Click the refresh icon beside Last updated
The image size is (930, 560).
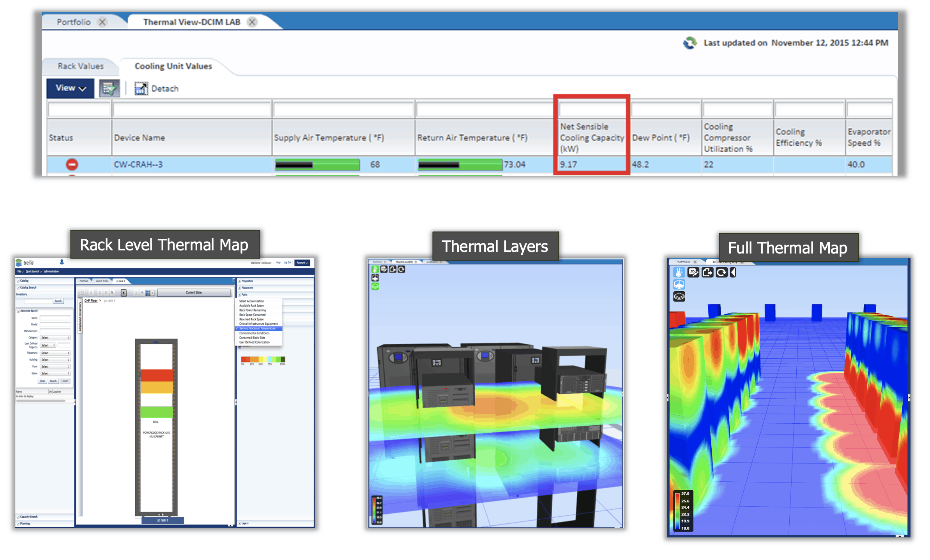(690, 43)
